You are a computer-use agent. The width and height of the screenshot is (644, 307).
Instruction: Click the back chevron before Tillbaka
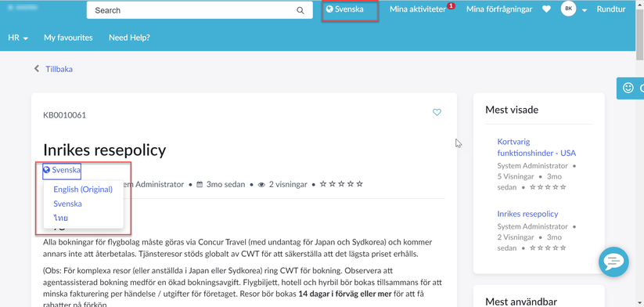point(37,69)
